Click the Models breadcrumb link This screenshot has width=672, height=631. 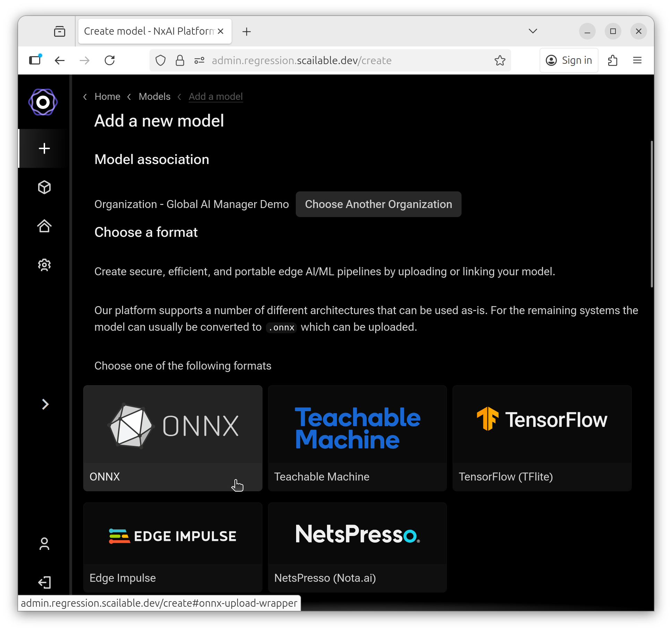click(154, 96)
